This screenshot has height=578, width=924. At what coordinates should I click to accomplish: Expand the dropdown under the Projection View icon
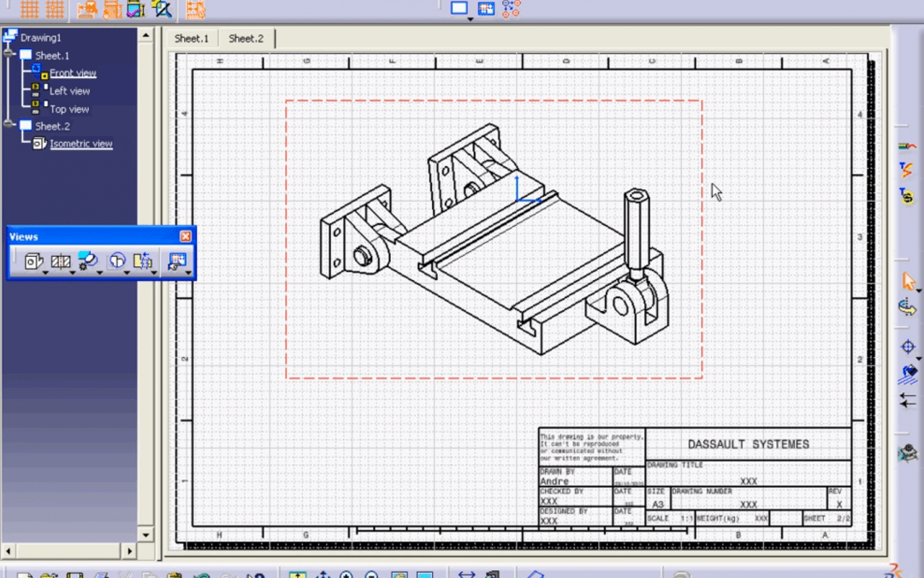pos(47,272)
